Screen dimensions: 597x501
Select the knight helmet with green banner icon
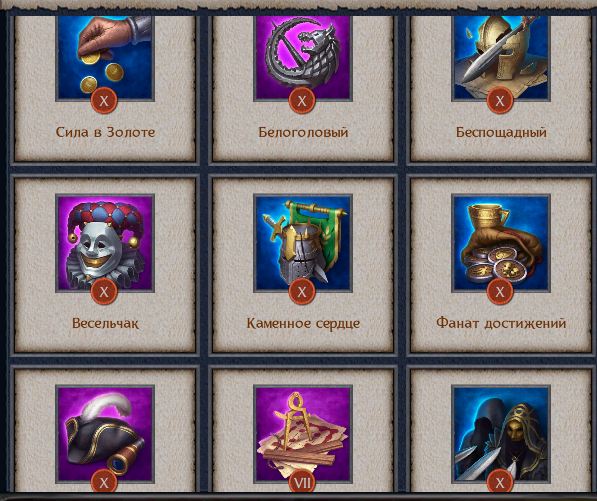(303, 243)
